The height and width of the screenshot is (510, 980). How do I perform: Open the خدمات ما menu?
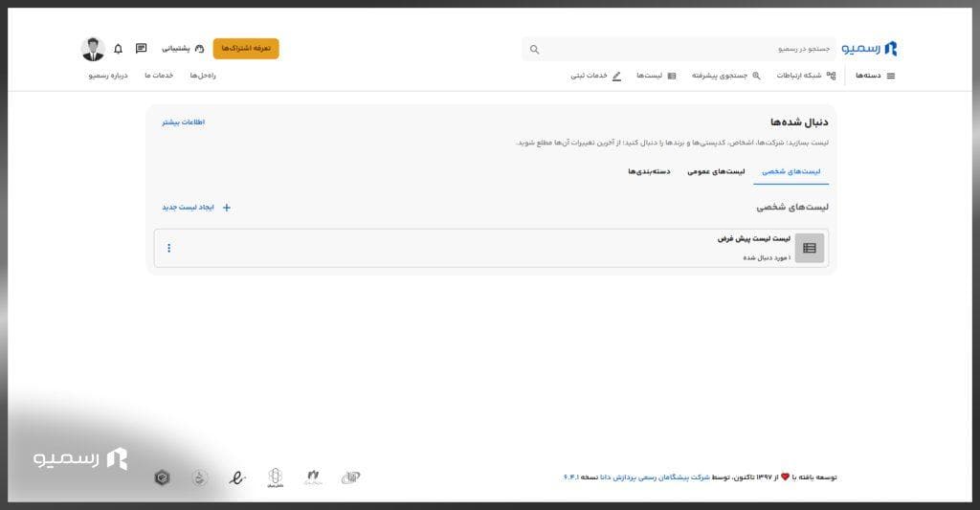[159, 76]
